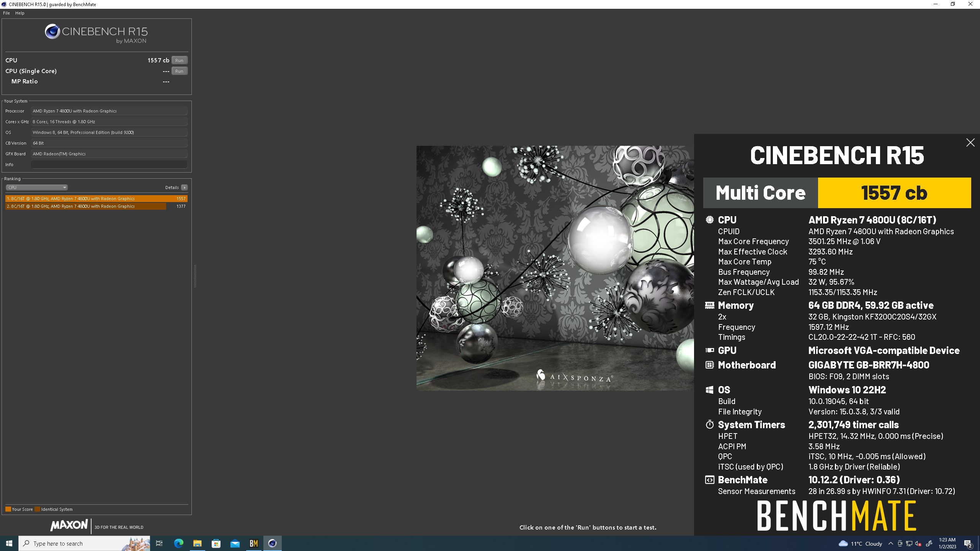Image resolution: width=980 pixels, height=551 pixels.
Task: Launch Microsoft Edge from taskbar
Action: pos(178,543)
